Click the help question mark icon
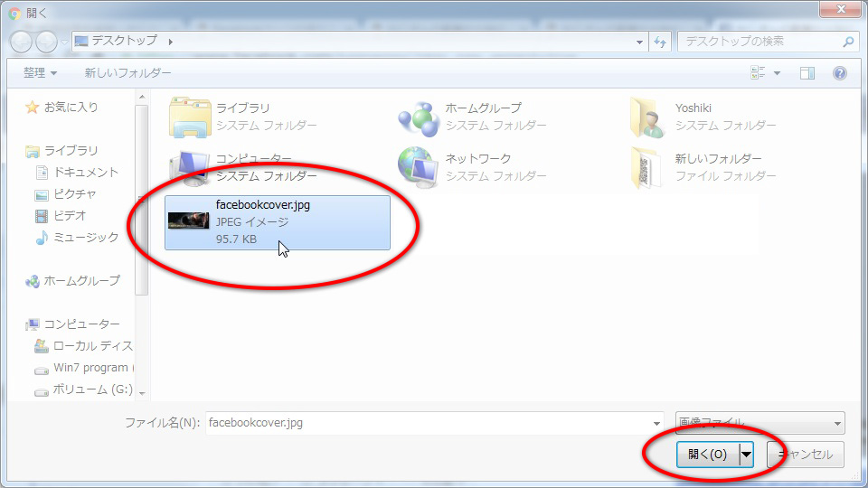This screenshot has width=868, height=488. (839, 73)
